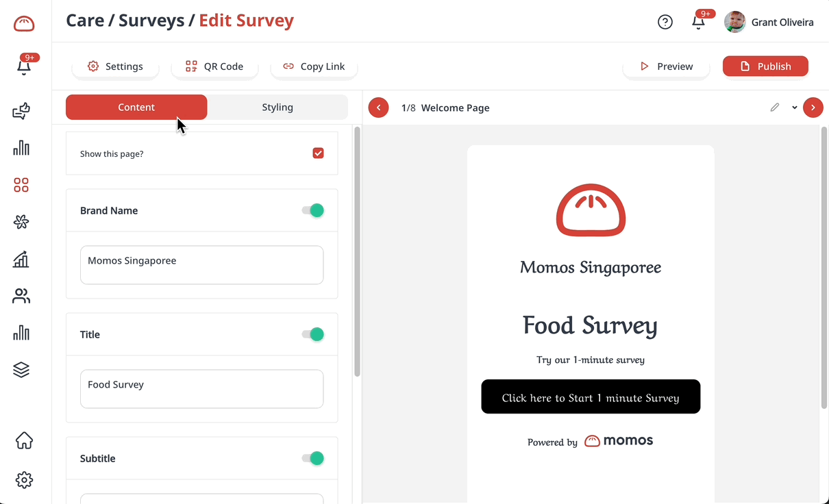Click the Momos logo in survey preview

click(591, 210)
